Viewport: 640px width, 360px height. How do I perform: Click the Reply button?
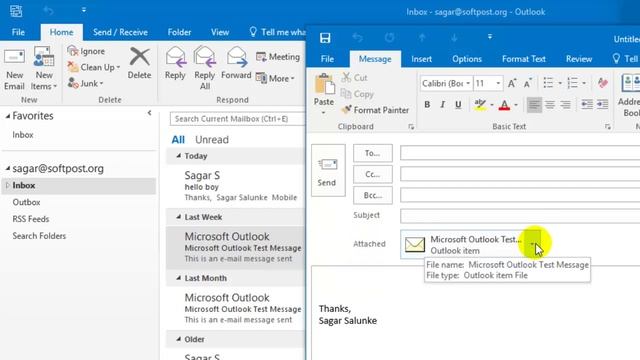pyautogui.click(x=175, y=63)
